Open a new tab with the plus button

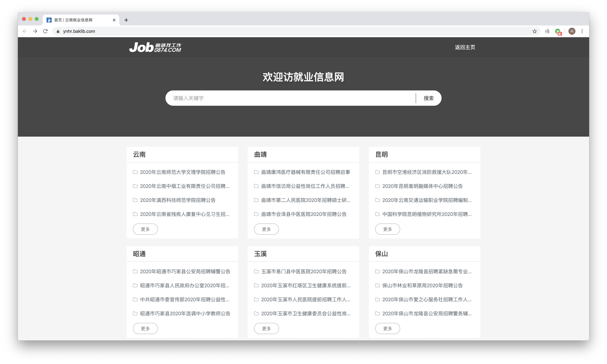(126, 20)
